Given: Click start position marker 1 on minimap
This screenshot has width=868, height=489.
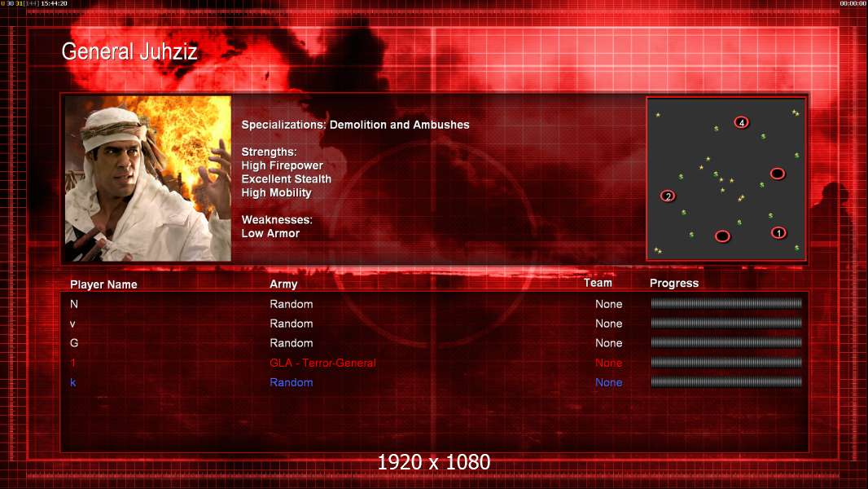Looking at the screenshot, I should pos(778,232).
